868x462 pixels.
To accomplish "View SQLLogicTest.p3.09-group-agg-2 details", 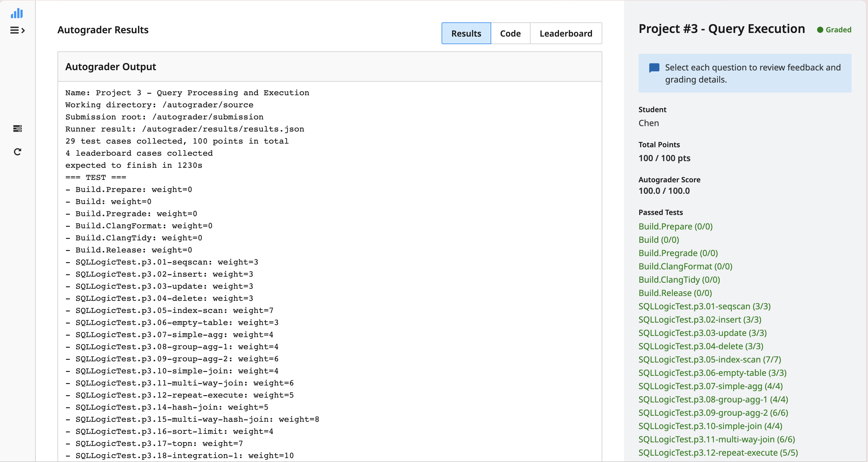I will pos(713,412).
